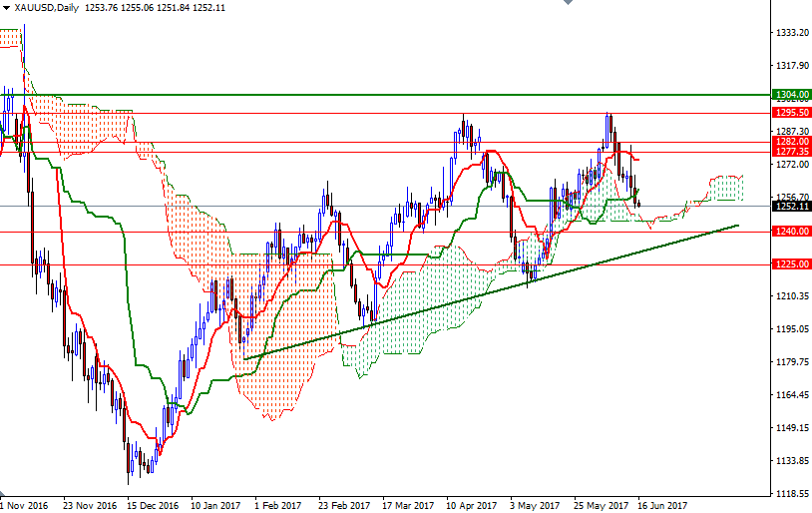812x513 pixels.
Task: Select the 10 Apr 2017 date marker
Action: click(472, 505)
